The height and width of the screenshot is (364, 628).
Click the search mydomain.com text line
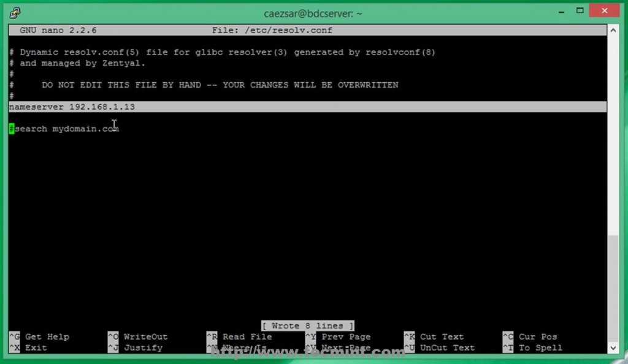pos(64,129)
